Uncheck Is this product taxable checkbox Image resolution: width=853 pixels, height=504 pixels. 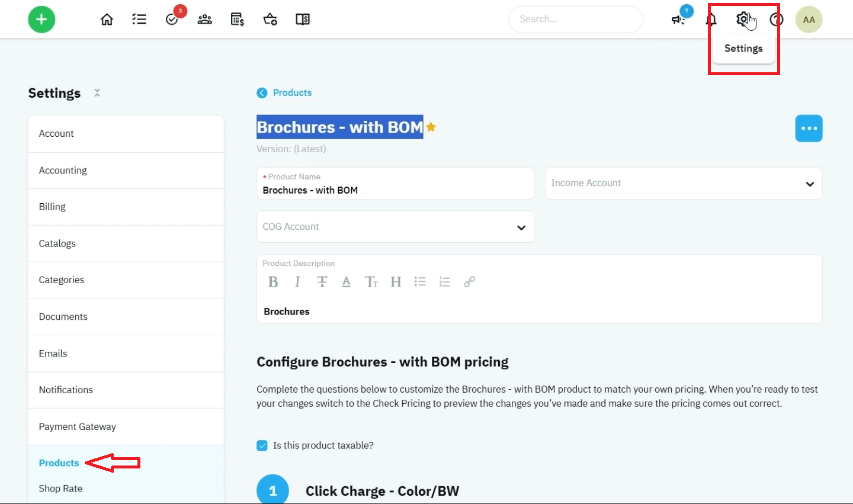(262, 445)
